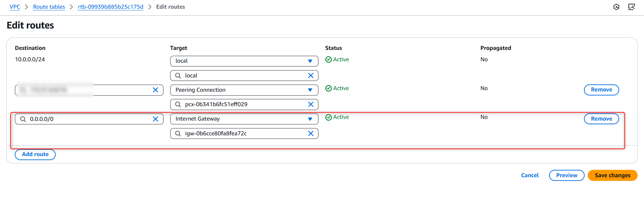The height and width of the screenshot is (203, 644).
Task: Clear the blurred peering destination field
Action: (x=155, y=90)
